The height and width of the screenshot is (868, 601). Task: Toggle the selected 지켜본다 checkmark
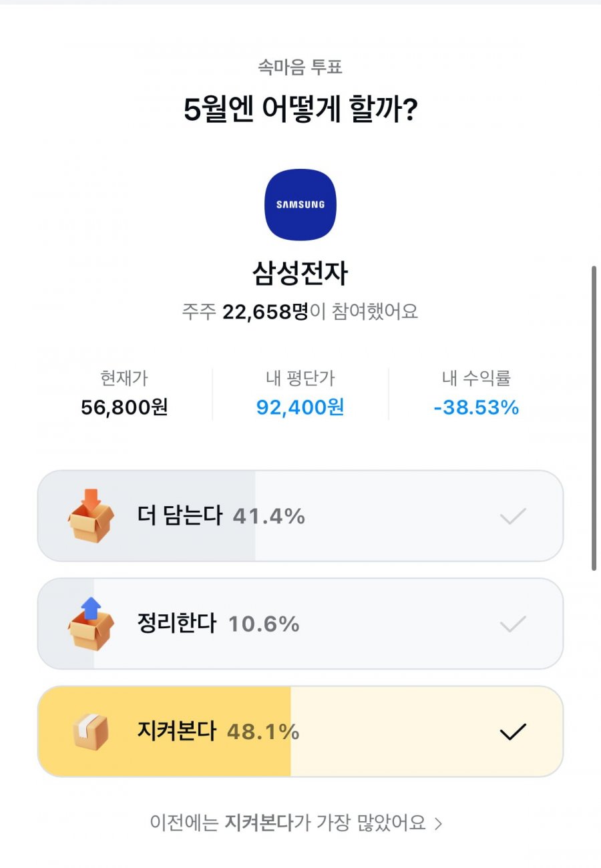click(x=513, y=732)
